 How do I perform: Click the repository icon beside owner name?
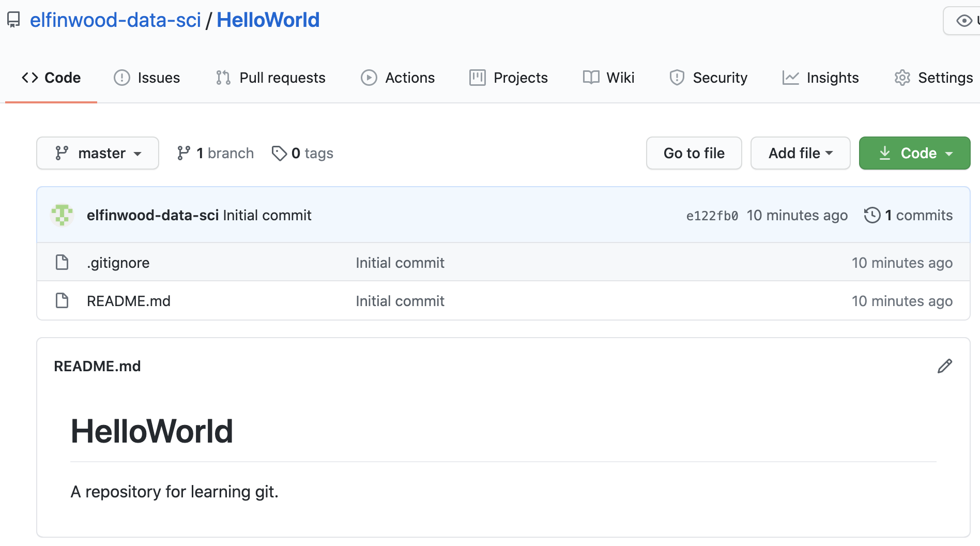pos(13,20)
